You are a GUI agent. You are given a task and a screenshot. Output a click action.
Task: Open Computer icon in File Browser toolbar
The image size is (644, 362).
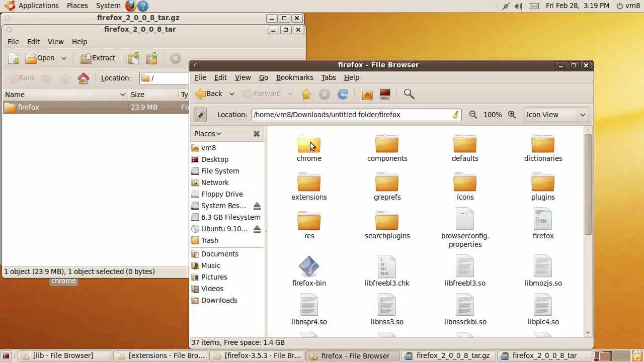385,94
